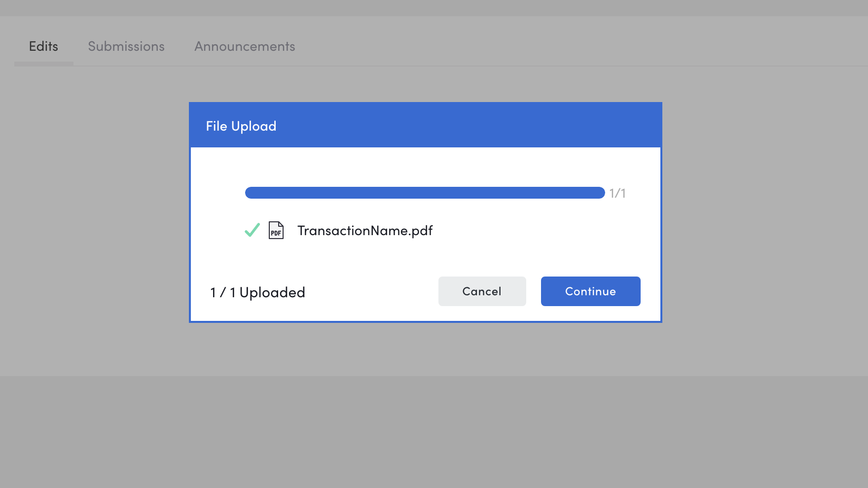Click the File Upload dialog title
The image size is (868, 488).
point(241,126)
